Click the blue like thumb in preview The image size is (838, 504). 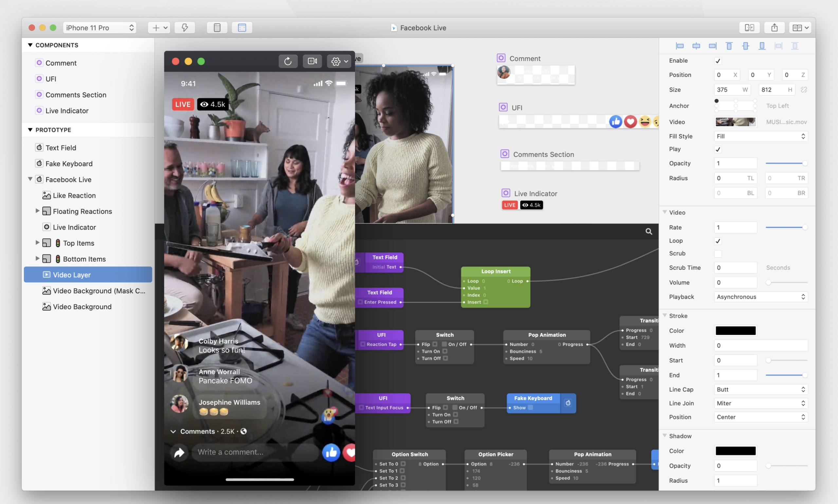point(331,452)
